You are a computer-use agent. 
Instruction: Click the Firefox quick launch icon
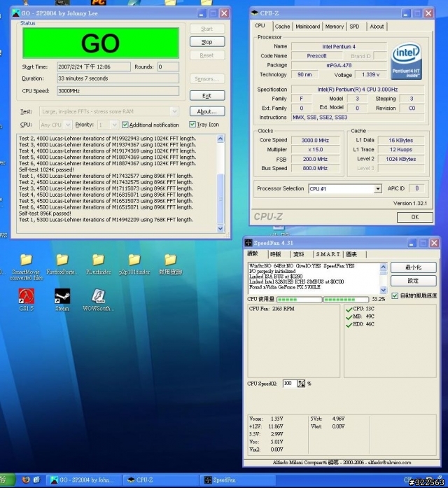[26, 480]
